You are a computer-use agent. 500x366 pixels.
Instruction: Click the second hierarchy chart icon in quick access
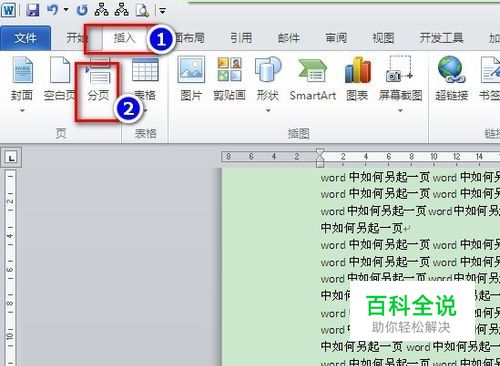pyautogui.click(x=121, y=10)
